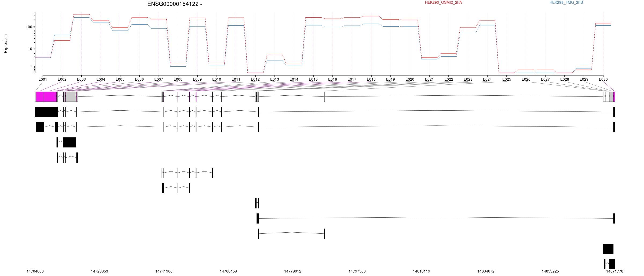Click the y-axis tick value 10
This screenshot has width=644, height=276.
click(30, 49)
